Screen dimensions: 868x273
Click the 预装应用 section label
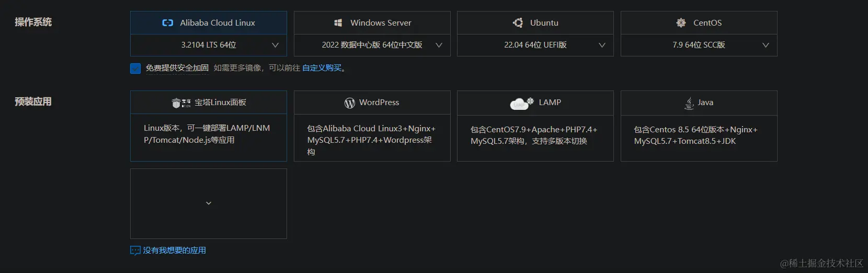(33, 101)
